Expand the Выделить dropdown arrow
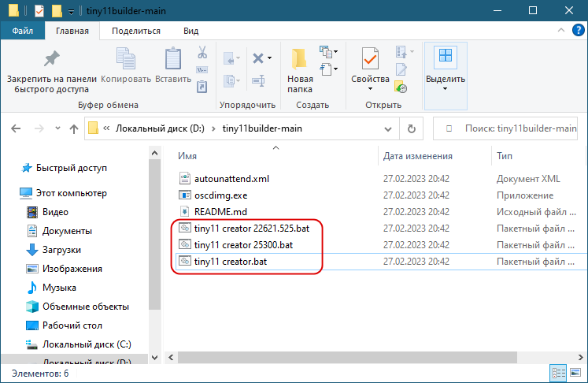Image resolution: width=588 pixels, height=383 pixels. (445, 88)
